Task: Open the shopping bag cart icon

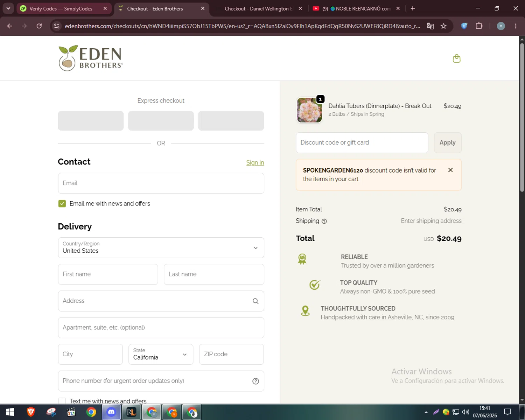Action: 456,58
